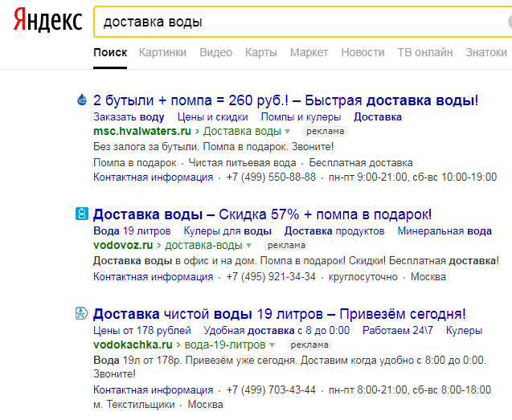Screen dimensions: 512x420
Task: Expand the dropdown arrow next to vodokachka.ru
Action: 272,345
